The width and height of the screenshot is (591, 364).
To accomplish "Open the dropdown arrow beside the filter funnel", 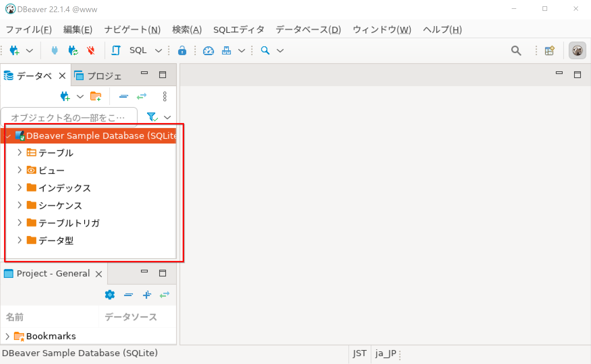I will pyautogui.click(x=167, y=117).
